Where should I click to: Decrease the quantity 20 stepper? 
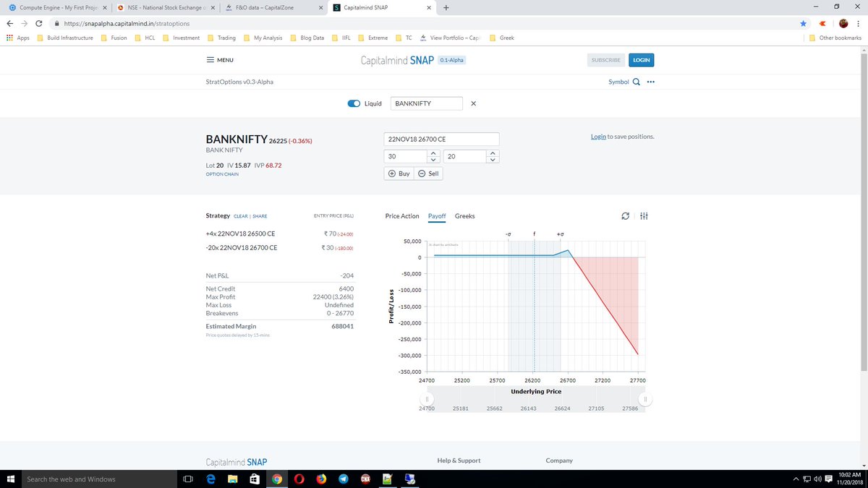493,160
